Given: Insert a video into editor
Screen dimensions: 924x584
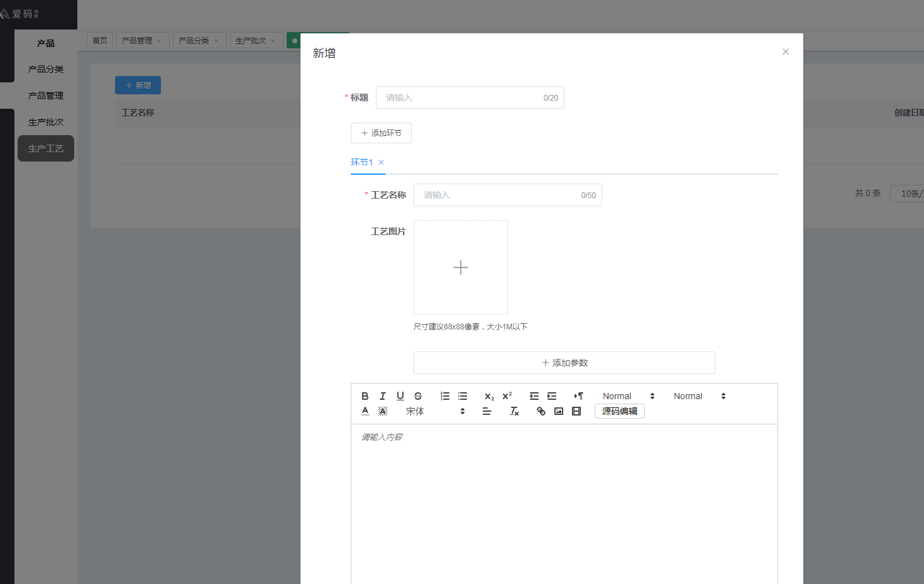Looking at the screenshot, I should [x=576, y=411].
